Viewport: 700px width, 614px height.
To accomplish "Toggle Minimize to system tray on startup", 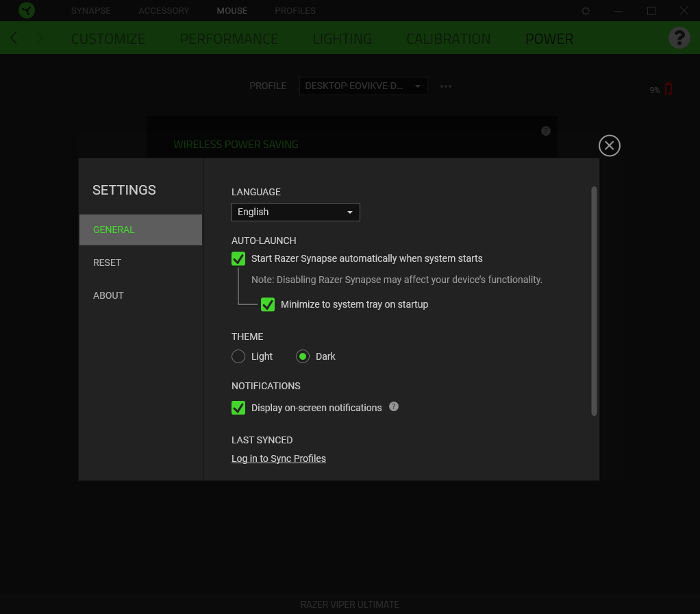I will coord(268,304).
